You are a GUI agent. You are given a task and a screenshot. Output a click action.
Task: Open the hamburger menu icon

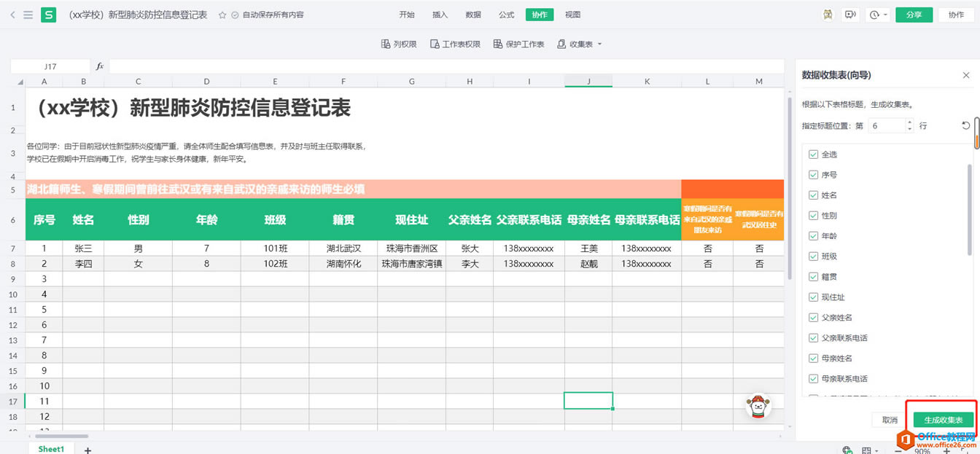coord(28,15)
